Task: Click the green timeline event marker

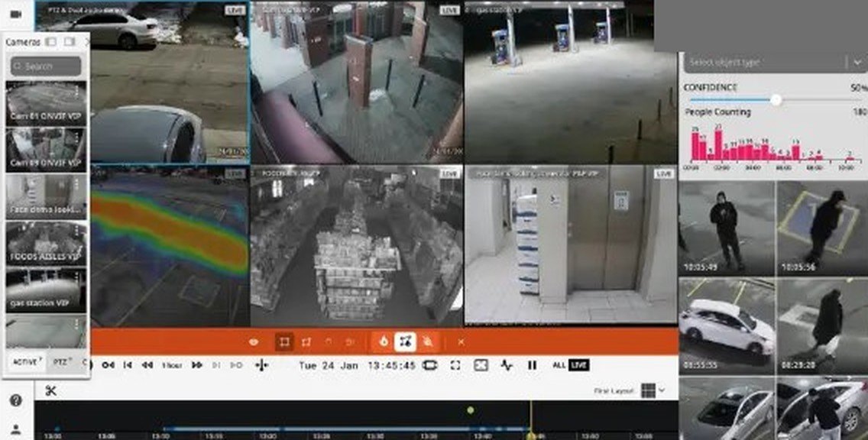Action: [471, 410]
